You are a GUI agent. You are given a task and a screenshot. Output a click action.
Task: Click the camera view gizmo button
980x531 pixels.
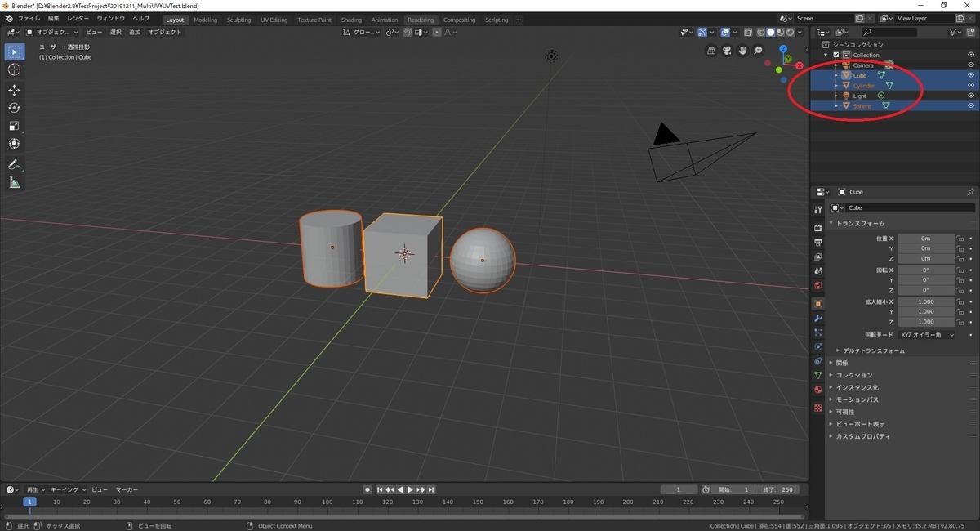727,51
